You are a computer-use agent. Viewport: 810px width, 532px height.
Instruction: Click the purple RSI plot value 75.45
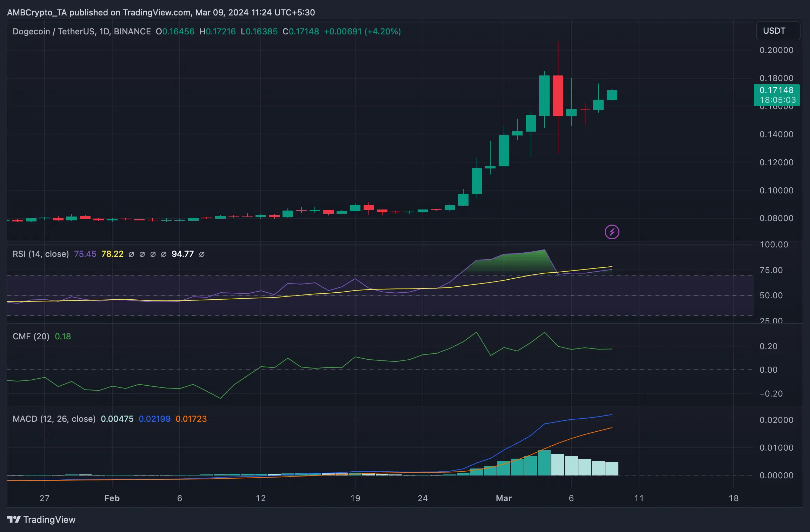(84, 254)
